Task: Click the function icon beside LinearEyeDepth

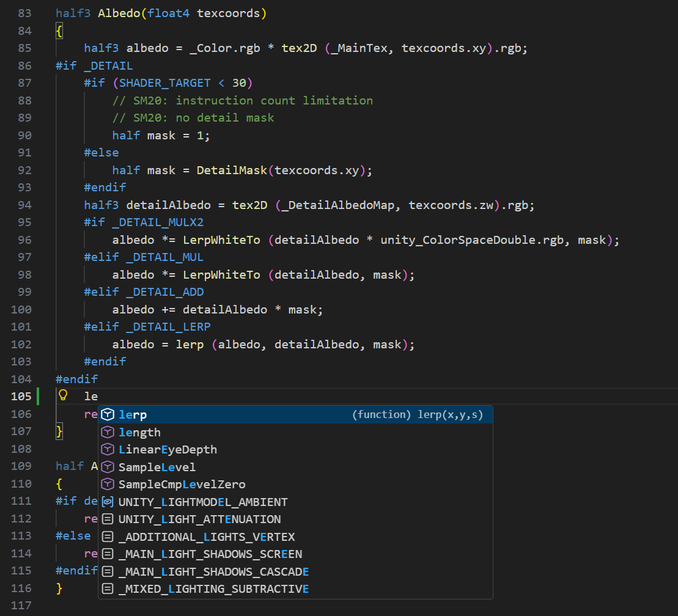Action: (x=108, y=449)
